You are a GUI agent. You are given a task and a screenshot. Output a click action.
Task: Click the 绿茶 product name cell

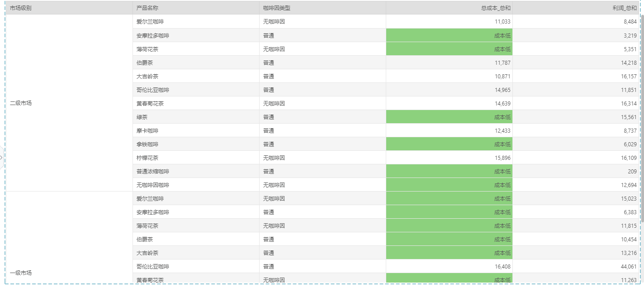(x=142, y=117)
